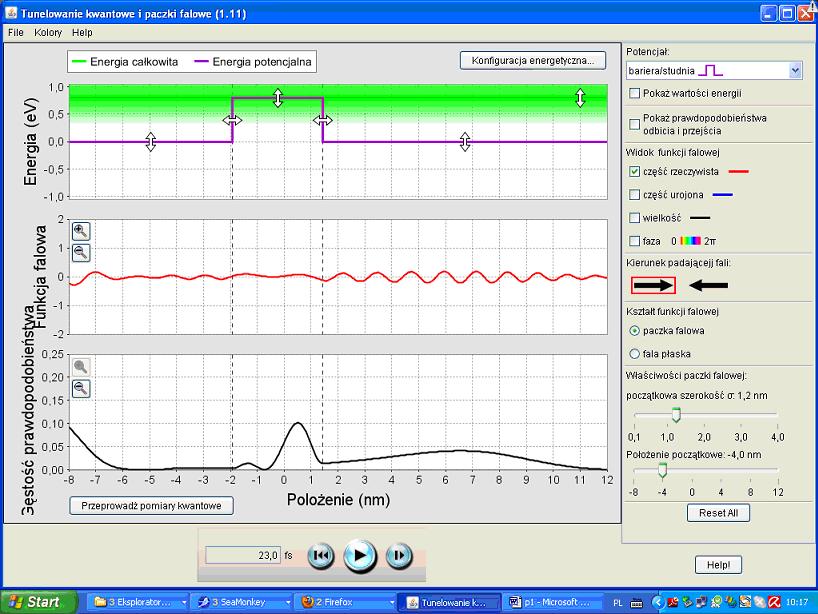Check część urojona checkbox
The width and height of the screenshot is (818, 614).
pyautogui.click(x=634, y=195)
